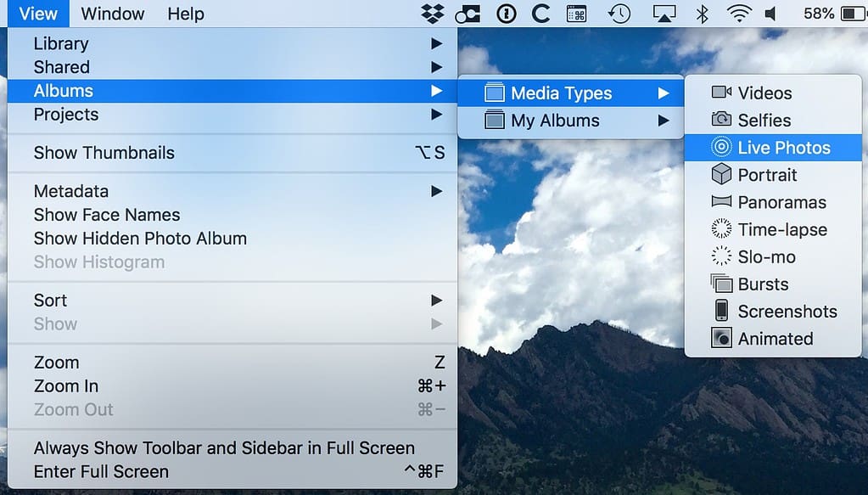
Task: Open the Window menu
Action: click(113, 14)
